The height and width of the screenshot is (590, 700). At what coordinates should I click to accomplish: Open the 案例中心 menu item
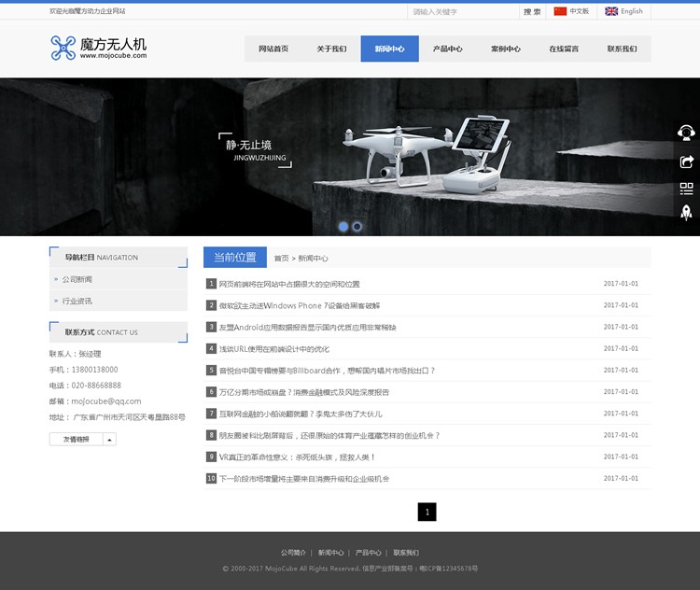[506, 49]
